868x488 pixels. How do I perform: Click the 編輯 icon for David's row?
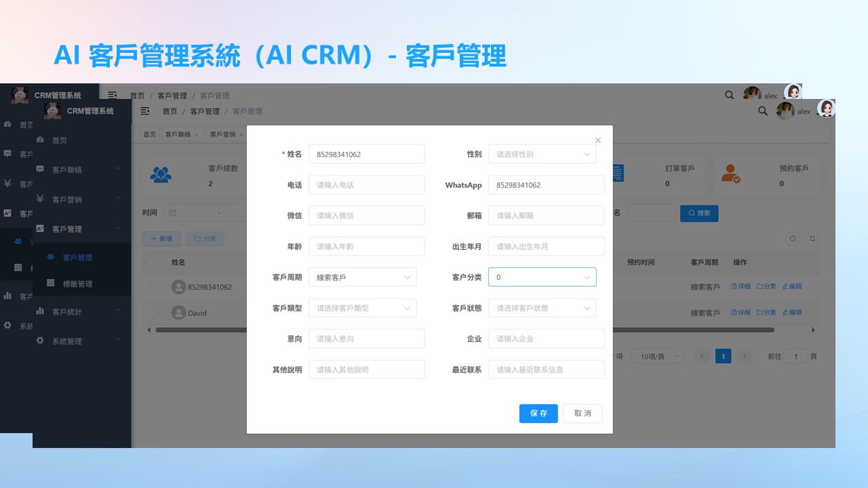point(792,312)
